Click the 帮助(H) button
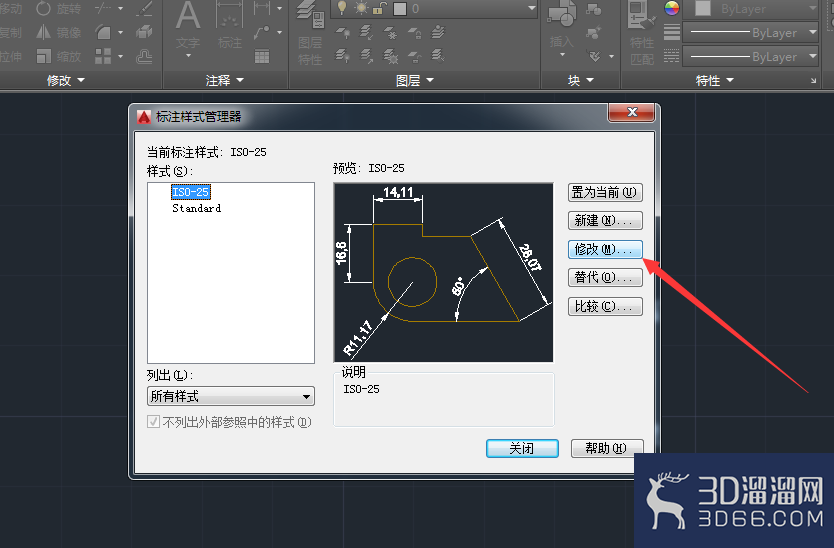This screenshot has height=548, width=834. tap(607, 448)
